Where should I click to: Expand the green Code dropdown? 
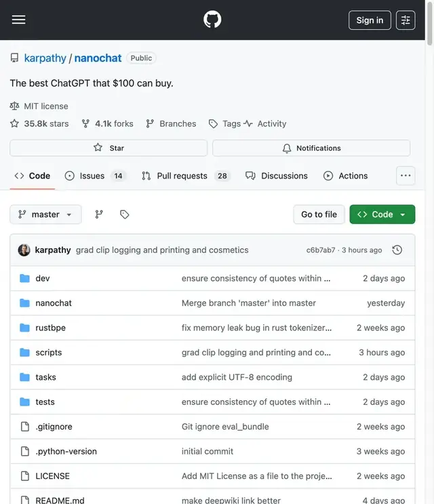pos(382,214)
